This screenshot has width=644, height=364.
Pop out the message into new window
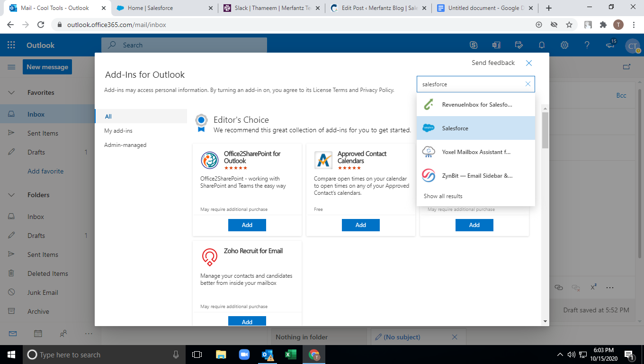626,67
